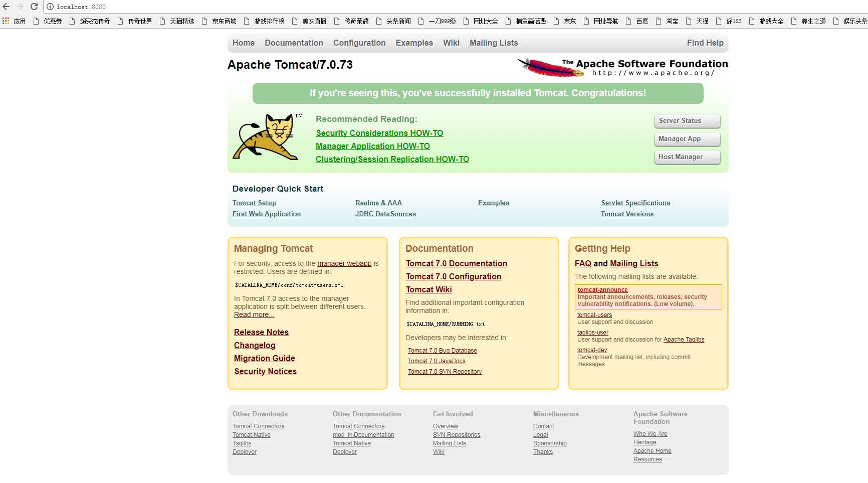Click the Manager App button
This screenshot has height=483, width=868.
tap(687, 139)
